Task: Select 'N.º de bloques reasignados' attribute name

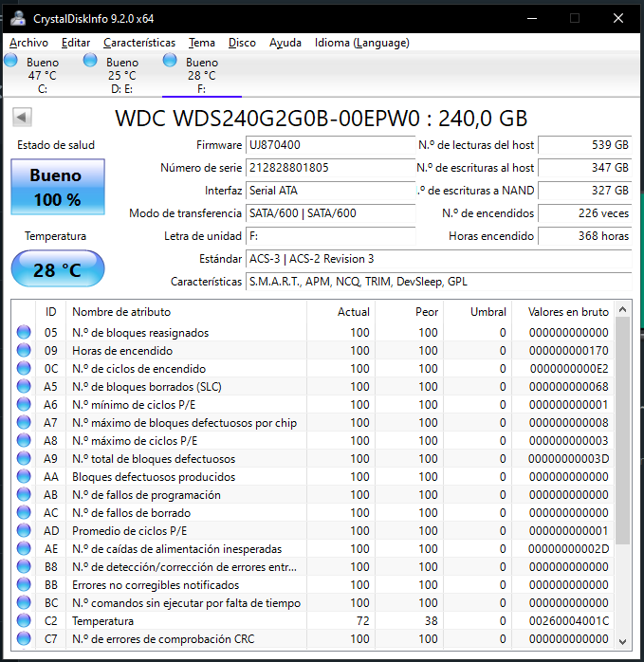Action: 140,333
